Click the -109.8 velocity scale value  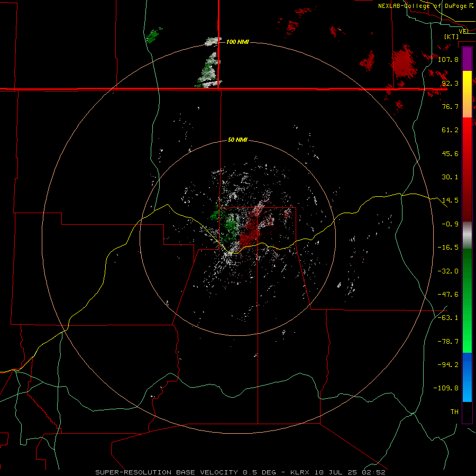[x=446, y=388]
